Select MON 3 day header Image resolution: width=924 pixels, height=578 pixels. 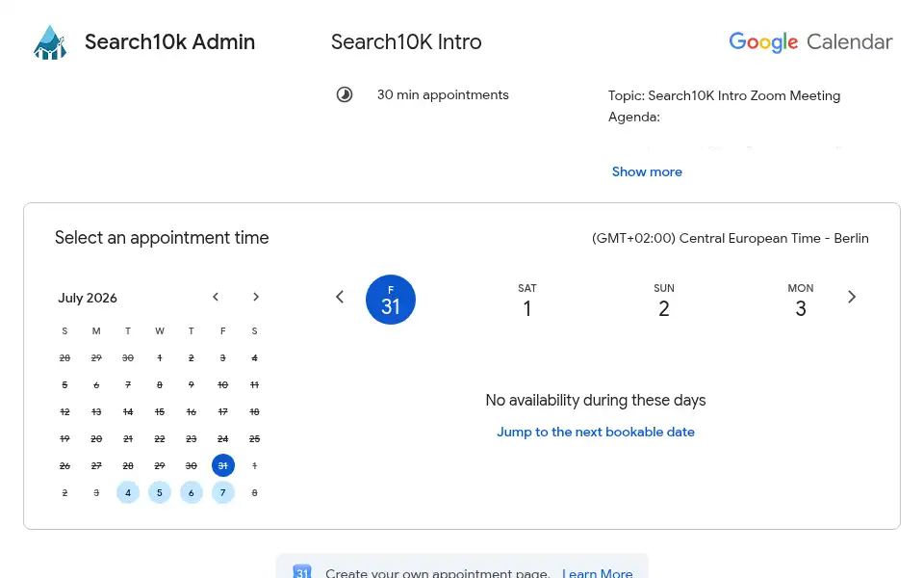tap(801, 301)
